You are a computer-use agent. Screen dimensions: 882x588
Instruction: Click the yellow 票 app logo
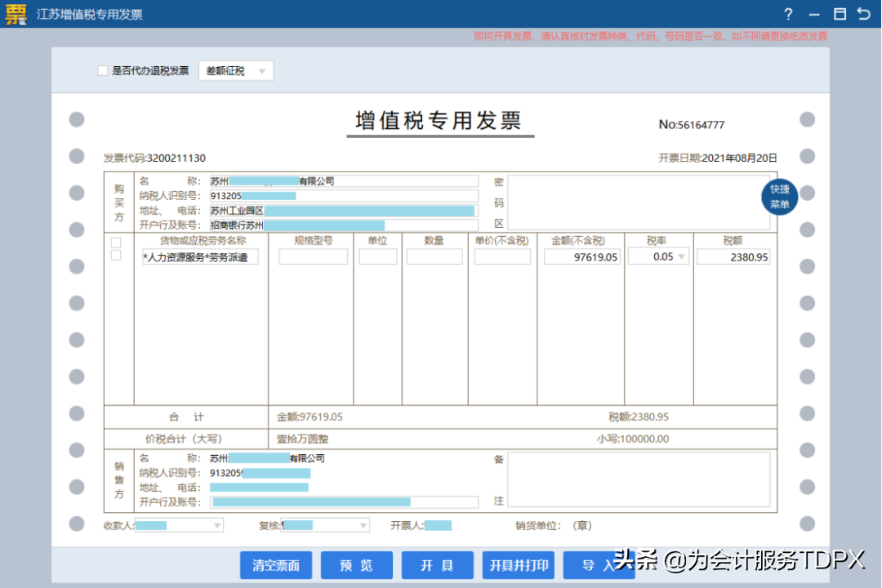click(16, 15)
